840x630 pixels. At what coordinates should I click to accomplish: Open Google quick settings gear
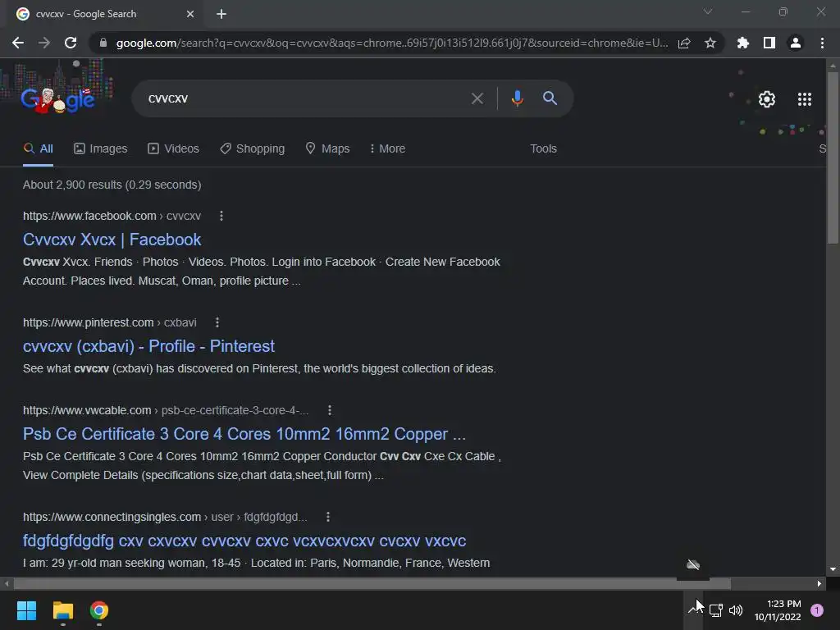pos(767,99)
